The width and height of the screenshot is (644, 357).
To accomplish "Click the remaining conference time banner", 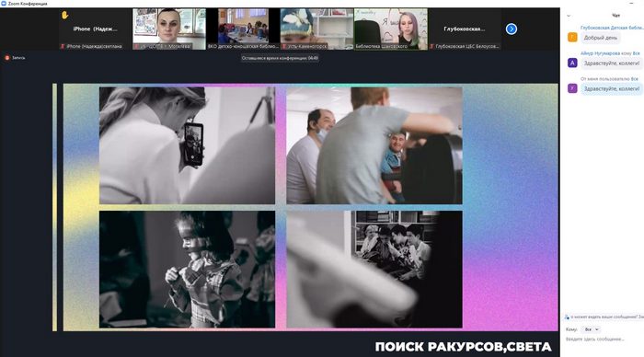I will pyautogui.click(x=280, y=58).
